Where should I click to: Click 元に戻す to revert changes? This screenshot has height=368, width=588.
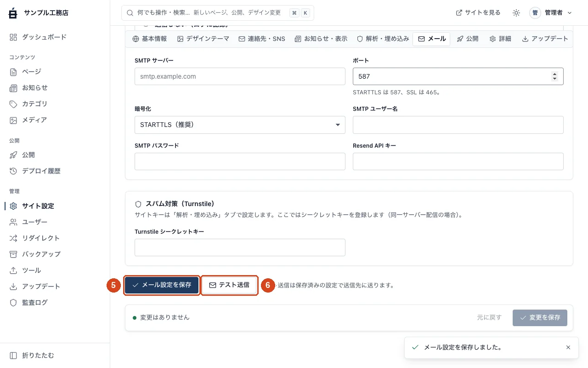[x=489, y=317]
